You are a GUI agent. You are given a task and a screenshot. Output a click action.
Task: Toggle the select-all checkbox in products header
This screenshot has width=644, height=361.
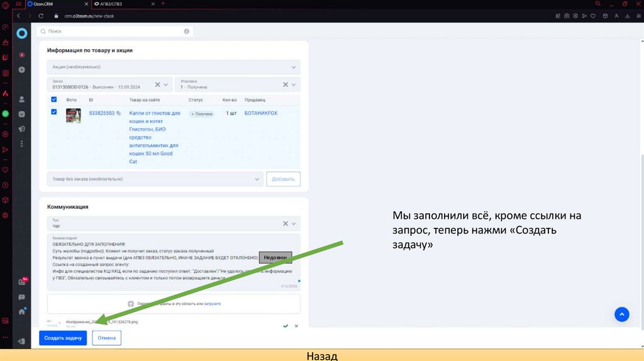[54, 99]
